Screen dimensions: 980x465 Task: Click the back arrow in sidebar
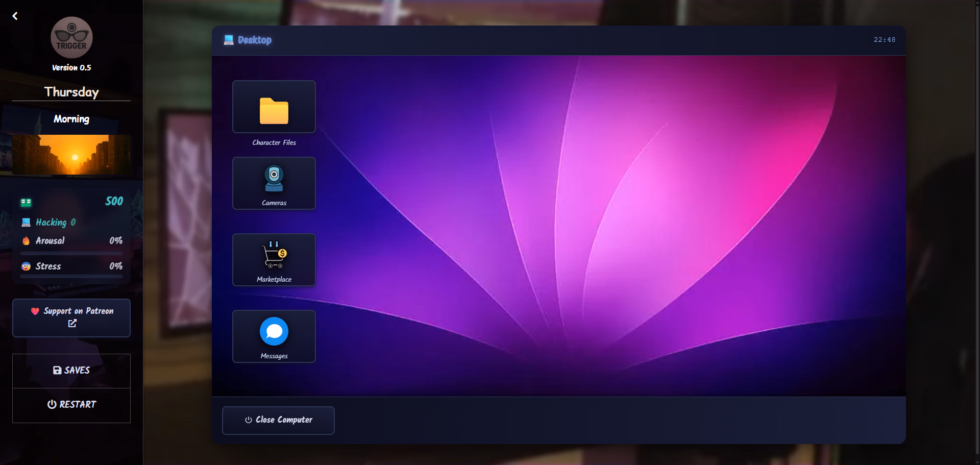click(15, 16)
